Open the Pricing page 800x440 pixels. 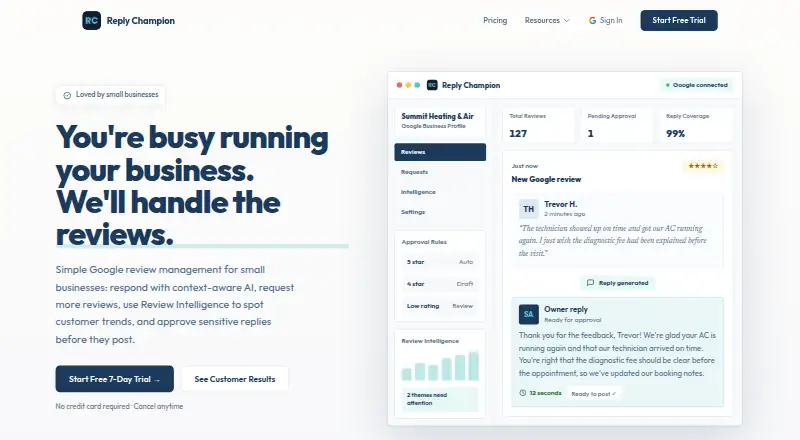[x=495, y=20]
